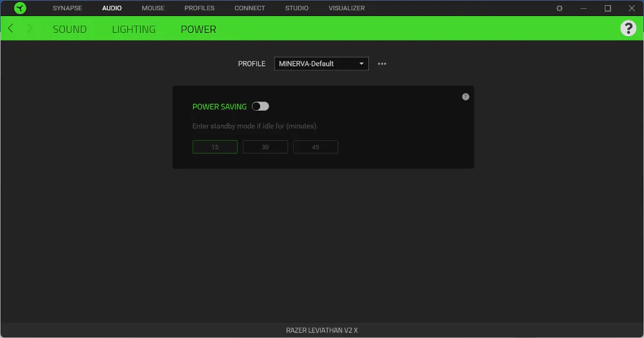Switch to the Audio tab

tap(111, 8)
